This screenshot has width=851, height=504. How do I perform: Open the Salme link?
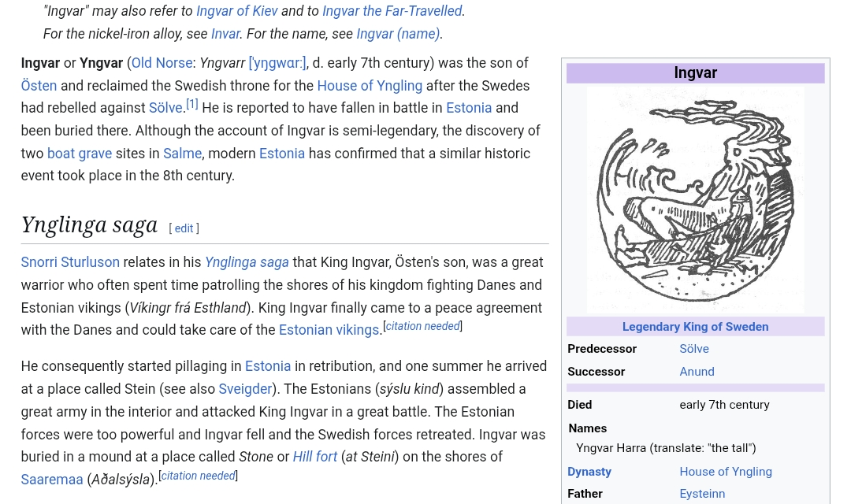[182, 154]
